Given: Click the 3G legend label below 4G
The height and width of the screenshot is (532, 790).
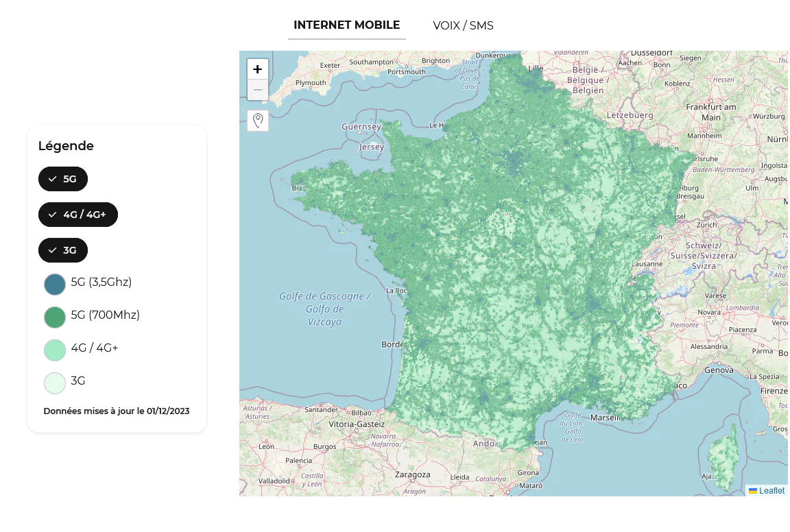Looking at the screenshot, I should click(x=78, y=381).
